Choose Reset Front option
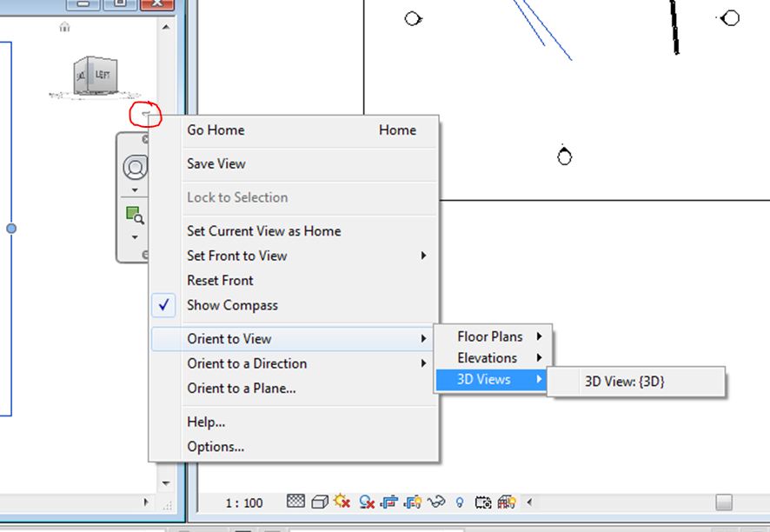 (x=294, y=280)
